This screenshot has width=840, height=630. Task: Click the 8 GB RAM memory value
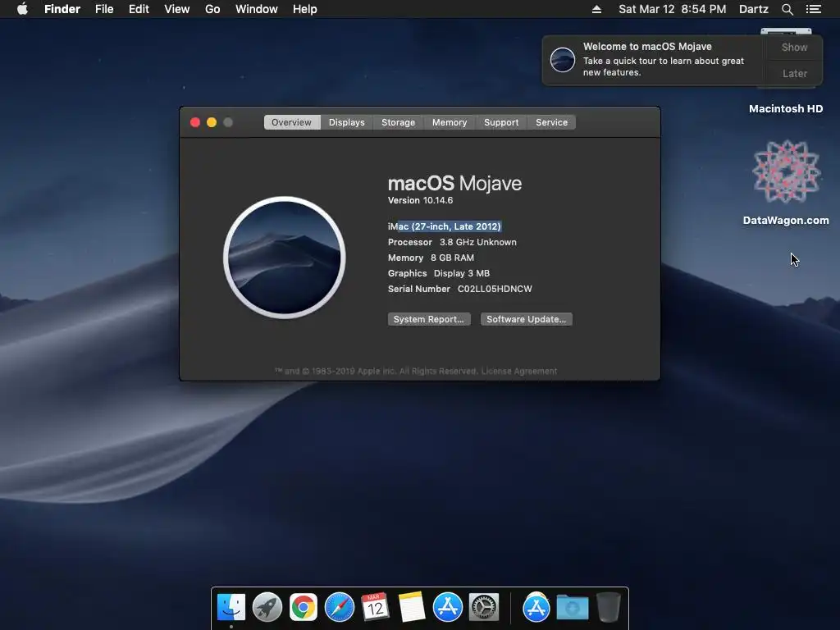coord(452,258)
